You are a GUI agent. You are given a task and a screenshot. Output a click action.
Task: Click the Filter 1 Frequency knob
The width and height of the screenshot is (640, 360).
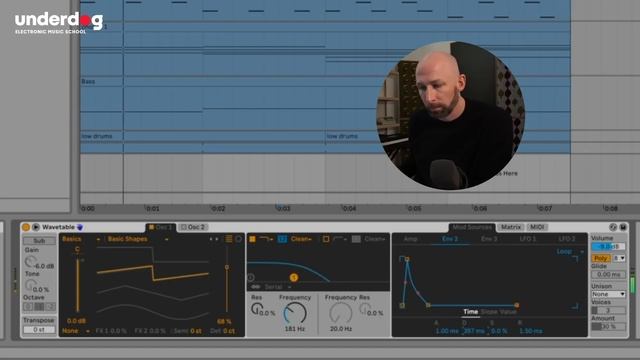295,313
